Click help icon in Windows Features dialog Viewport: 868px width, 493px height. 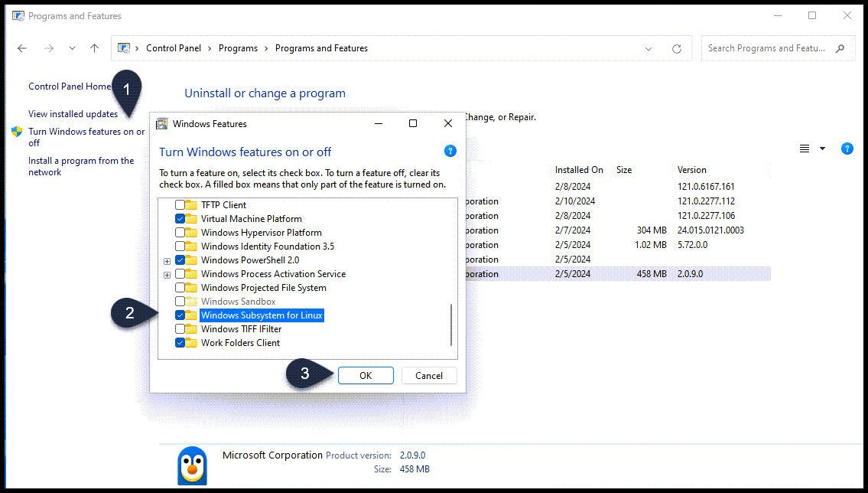pyautogui.click(x=450, y=151)
